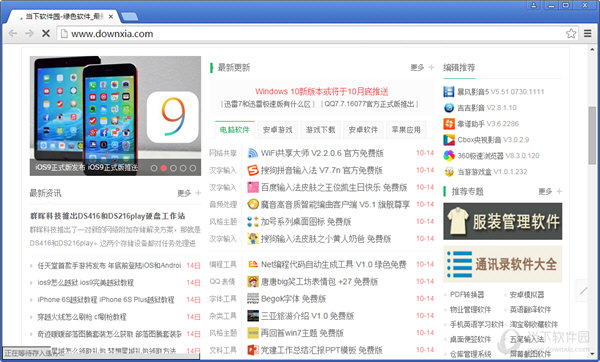Click the 当游游戏盒 icon
This screenshot has height=362, width=600.
[449, 172]
